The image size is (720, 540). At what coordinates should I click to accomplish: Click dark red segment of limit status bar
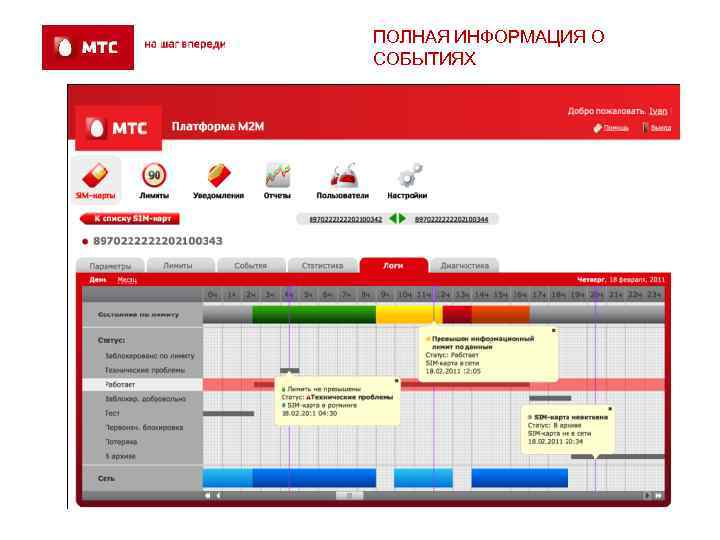click(457, 315)
